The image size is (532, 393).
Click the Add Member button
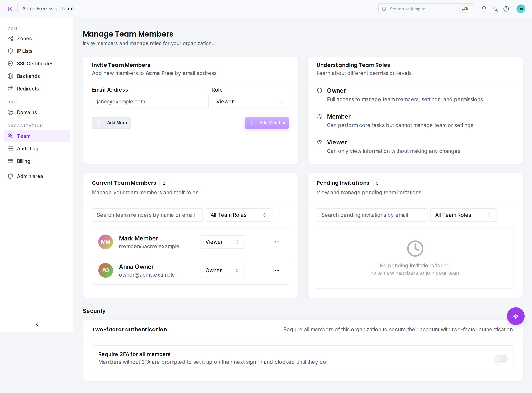[x=267, y=123]
